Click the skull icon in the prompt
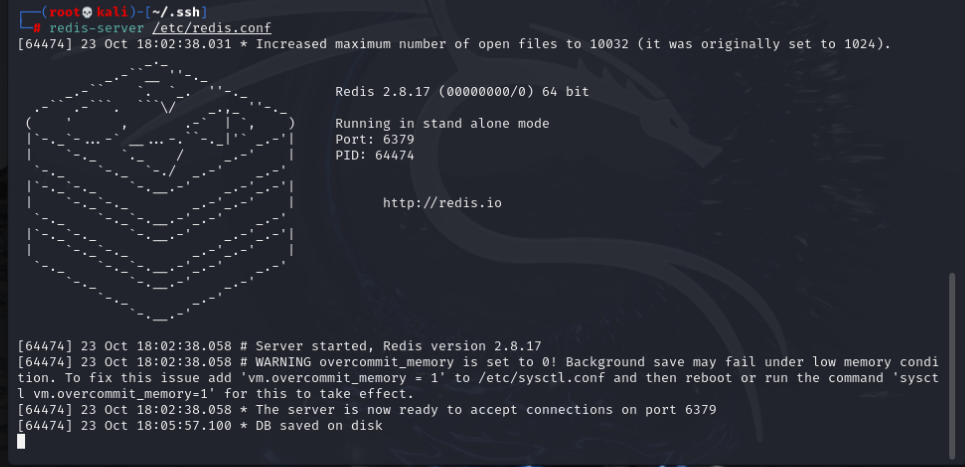The width and height of the screenshot is (965, 467). pos(88,12)
